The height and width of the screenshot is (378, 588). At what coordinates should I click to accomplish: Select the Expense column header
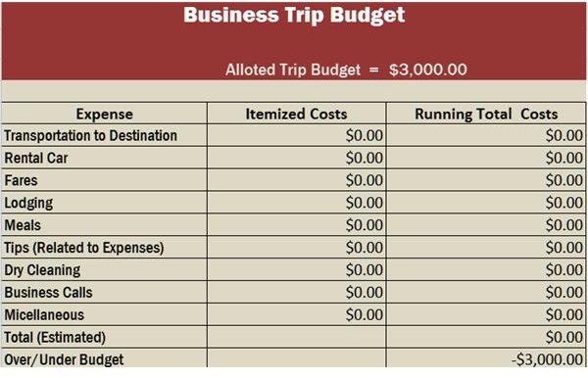pyautogui.click(x=104, y=114)
